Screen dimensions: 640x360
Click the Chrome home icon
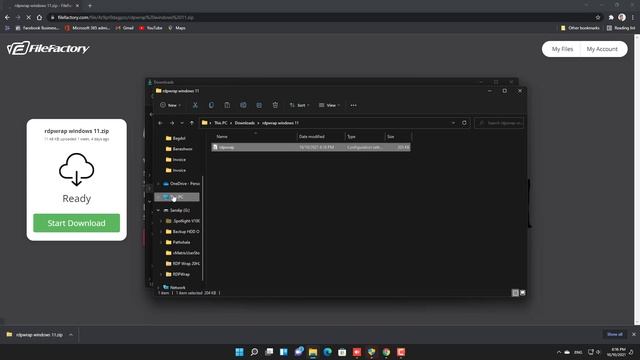pyautogui.click(x=39, y=17)
